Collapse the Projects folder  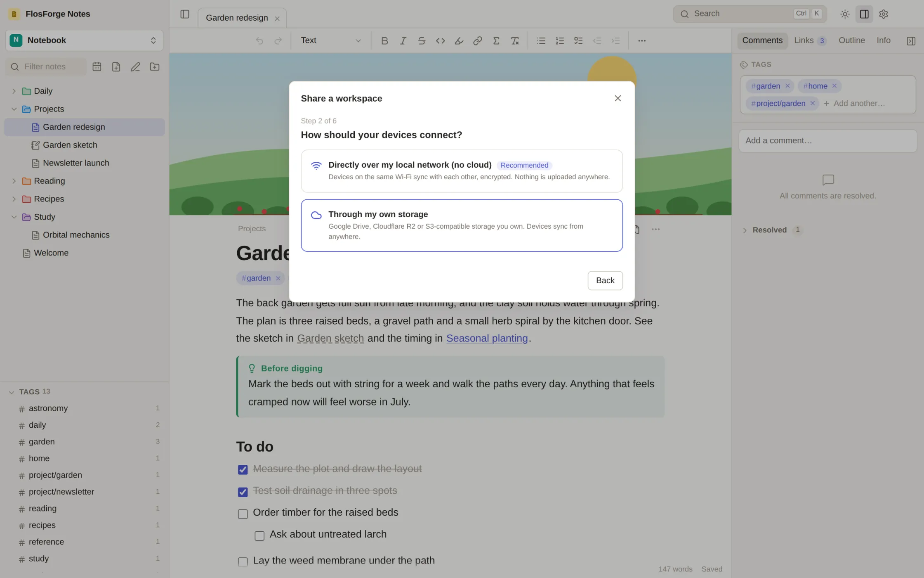14,109
